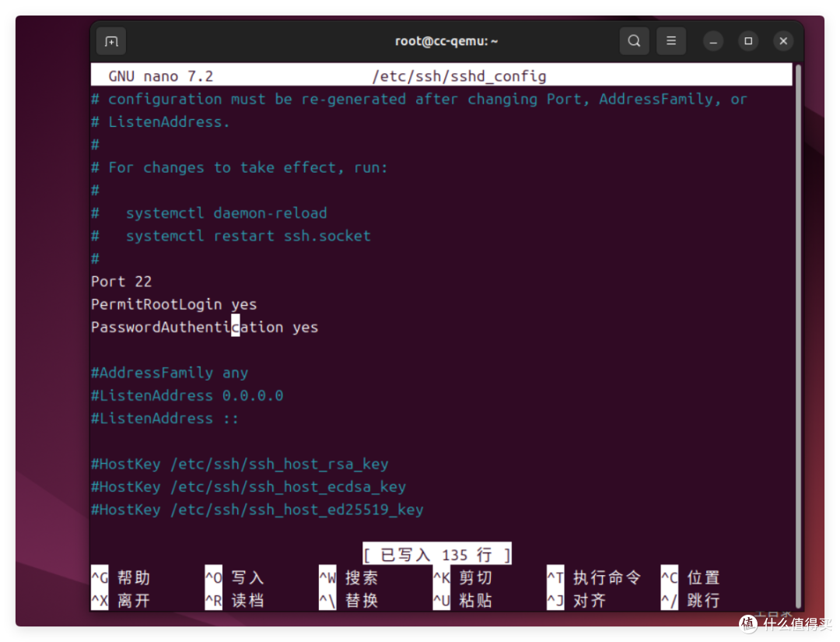Click the ^O 写入 shortcut
The width and height of the screenshot is (840, 642).
pyautogui.click(x=235, y=577)
